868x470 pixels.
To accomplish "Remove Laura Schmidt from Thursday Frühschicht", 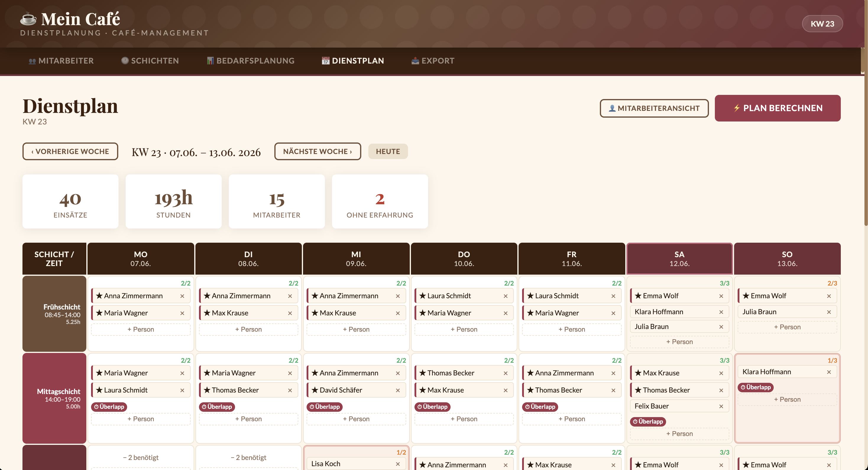I will [506, 296].
